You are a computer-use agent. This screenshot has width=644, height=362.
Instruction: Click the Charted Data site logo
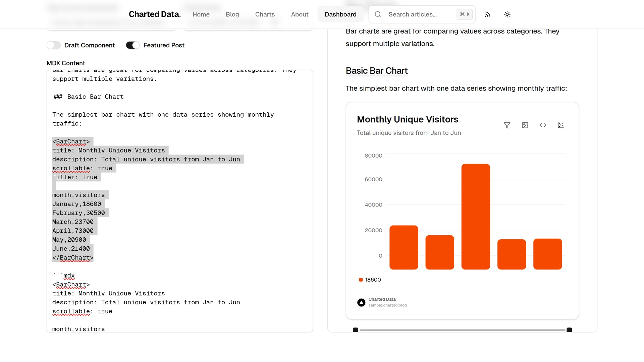point(155,14)
